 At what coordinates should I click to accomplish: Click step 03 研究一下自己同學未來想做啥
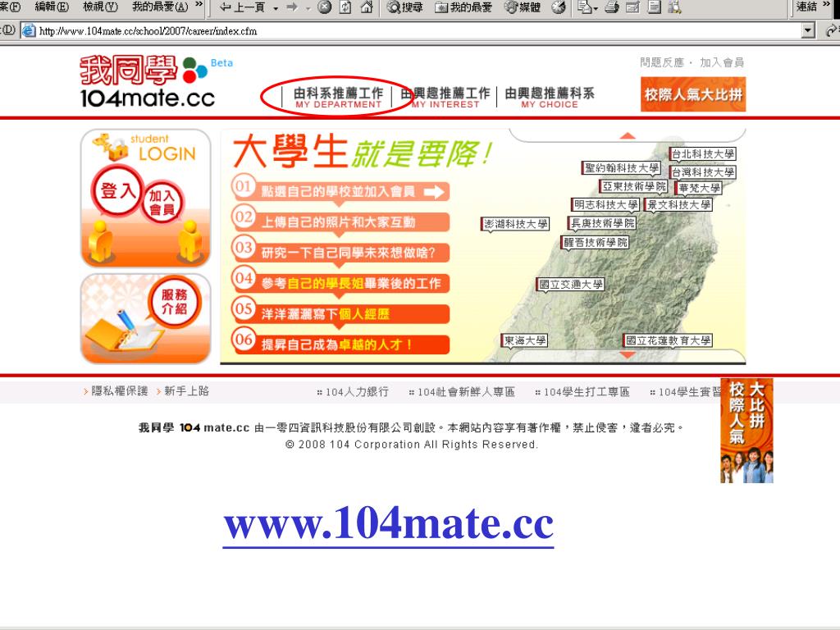tap(340, 253)
